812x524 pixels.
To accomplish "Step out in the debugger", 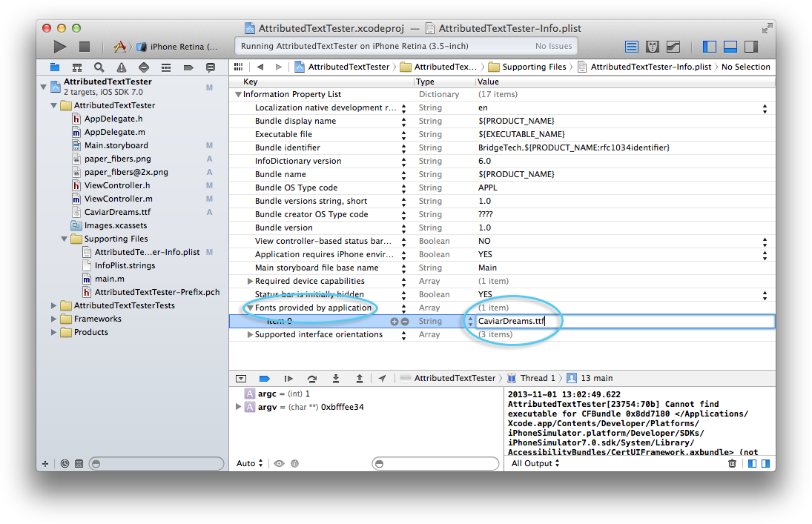I will click(360, 379).
